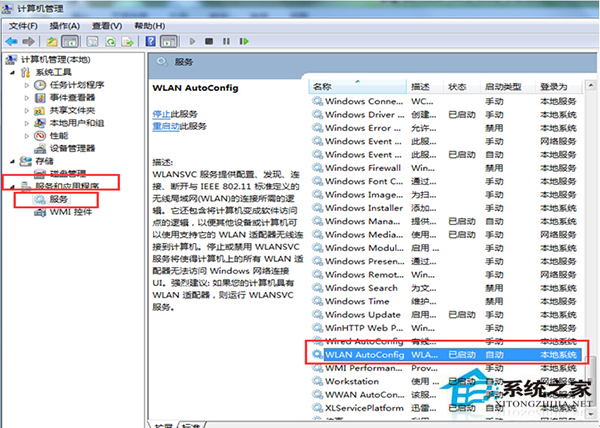Switch to the 标准 tab at the bottom
The image size is (600, 428).
(x=191, y=425)
